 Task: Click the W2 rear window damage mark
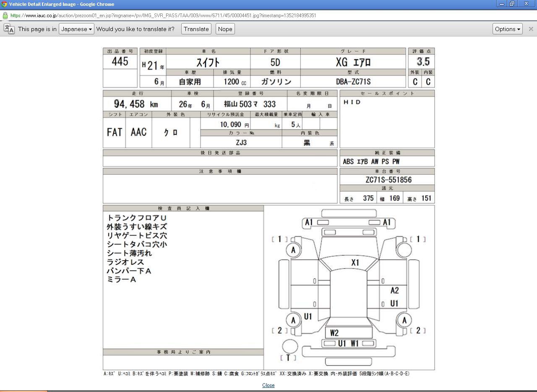coord(334,333)
